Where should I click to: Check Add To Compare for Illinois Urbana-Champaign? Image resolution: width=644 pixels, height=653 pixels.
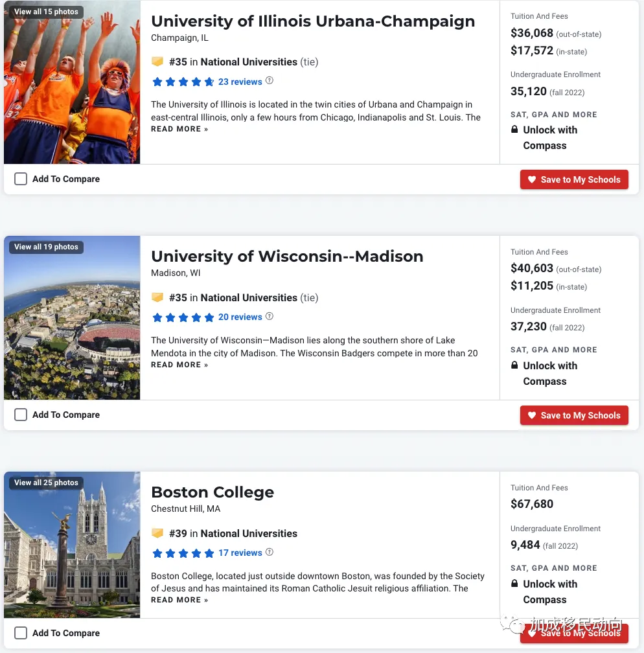tap(21, 179)
